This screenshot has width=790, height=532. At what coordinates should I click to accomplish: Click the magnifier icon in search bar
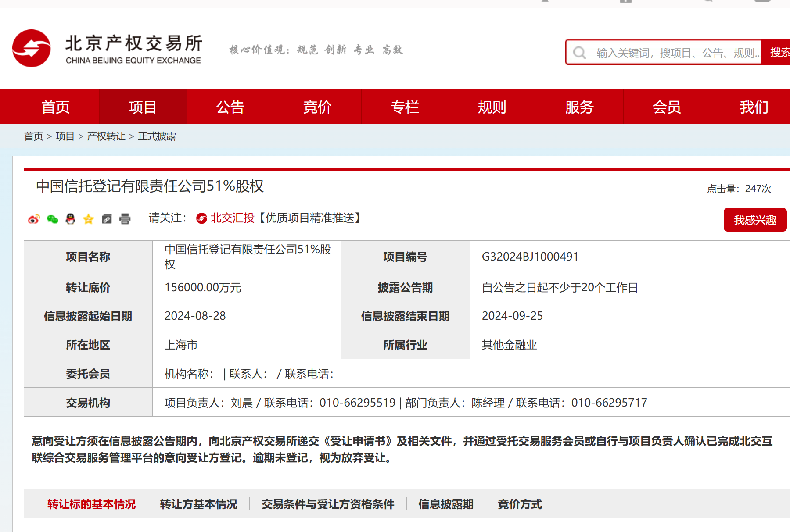579,52
